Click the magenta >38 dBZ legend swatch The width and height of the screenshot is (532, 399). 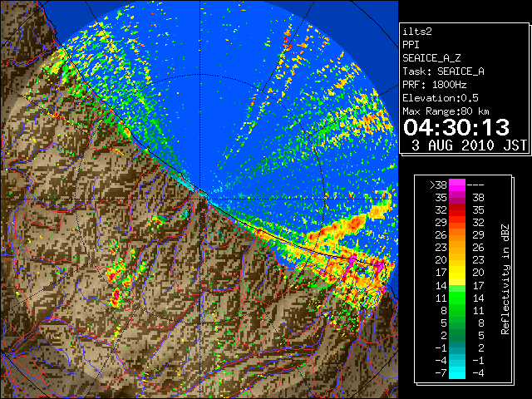(457, 185)
